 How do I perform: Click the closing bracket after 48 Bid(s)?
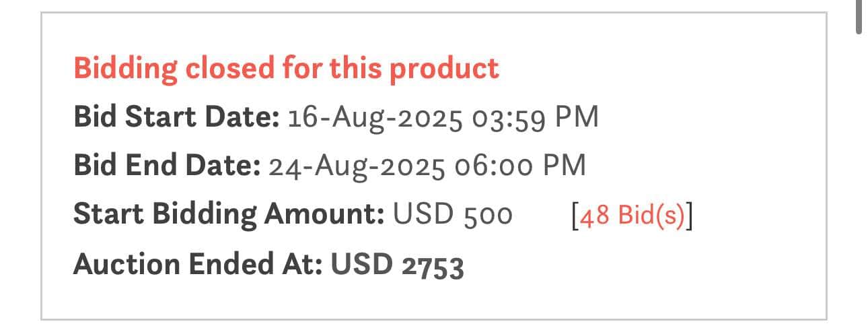(x=690, y=216)
